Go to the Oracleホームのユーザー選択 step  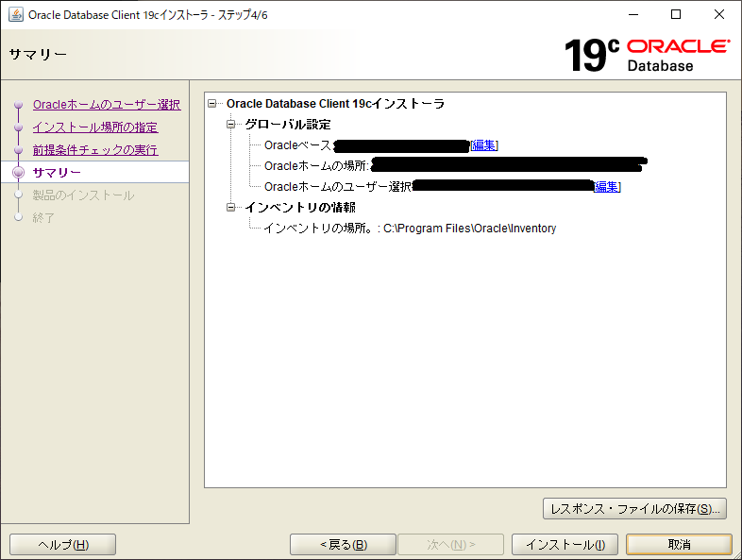107,105
